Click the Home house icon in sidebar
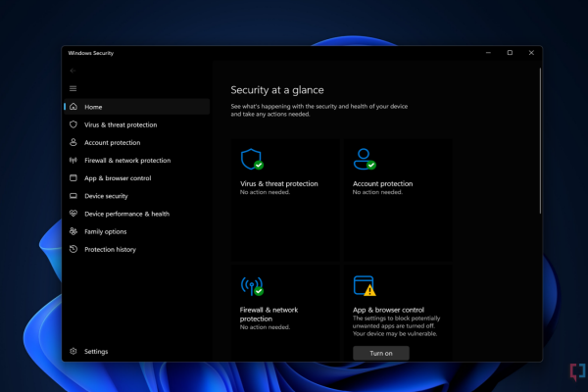Viewport: 588px width, 392px height. [x=73, y=107]
